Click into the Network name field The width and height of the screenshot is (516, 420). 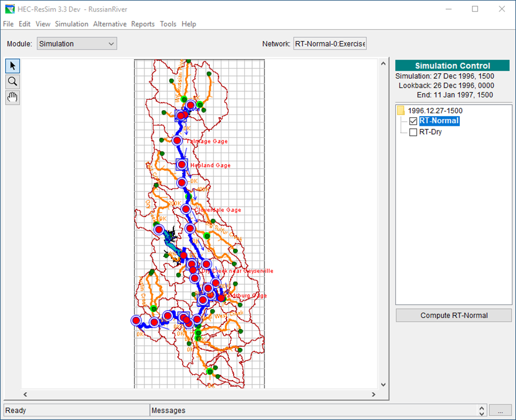tap(329, 44)
